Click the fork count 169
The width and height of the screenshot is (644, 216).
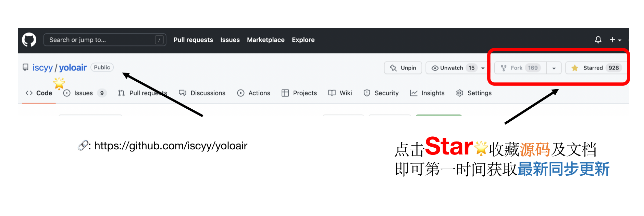click(533, 68)
